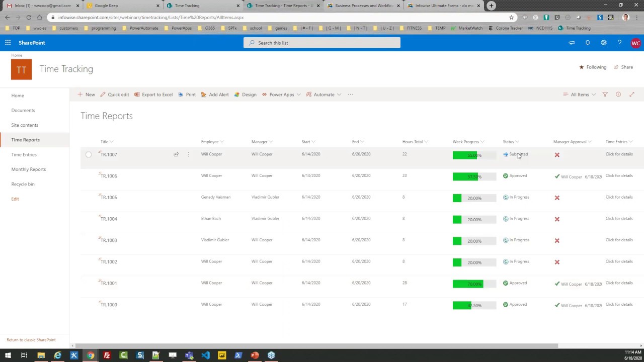Open the help question mark icon
This screenshot has width=644, height=362.
[619, 43]
